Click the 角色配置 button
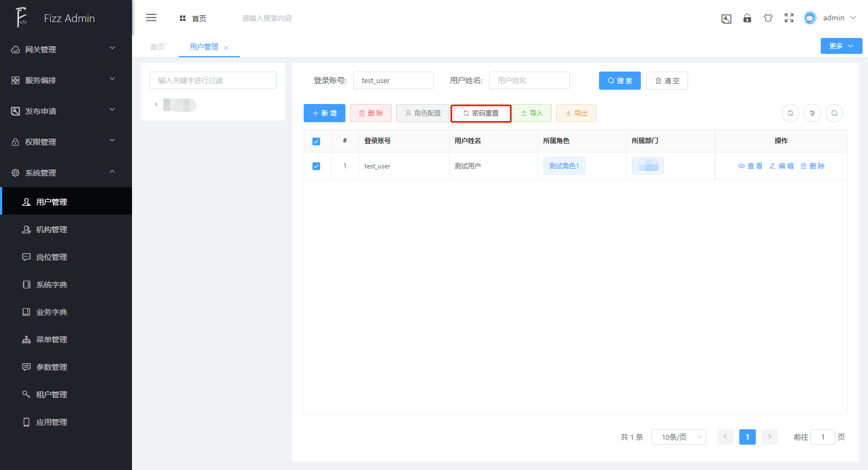The height and width of the screenshot is (470, 868). point(422,113)
